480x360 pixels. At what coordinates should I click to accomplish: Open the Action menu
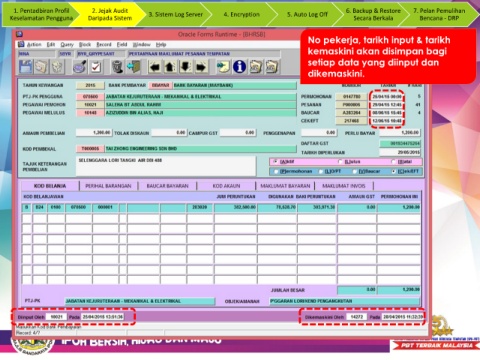tap(34, 44)
